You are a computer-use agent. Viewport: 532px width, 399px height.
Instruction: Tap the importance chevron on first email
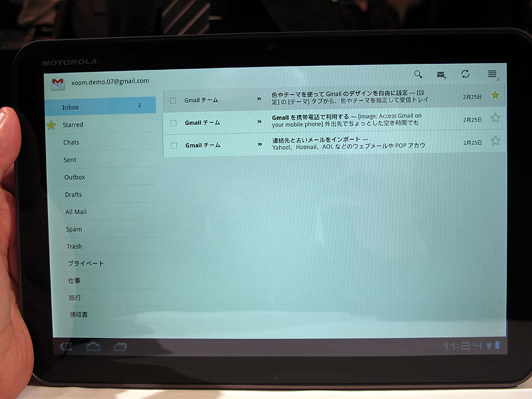click(x=259, y=98)
